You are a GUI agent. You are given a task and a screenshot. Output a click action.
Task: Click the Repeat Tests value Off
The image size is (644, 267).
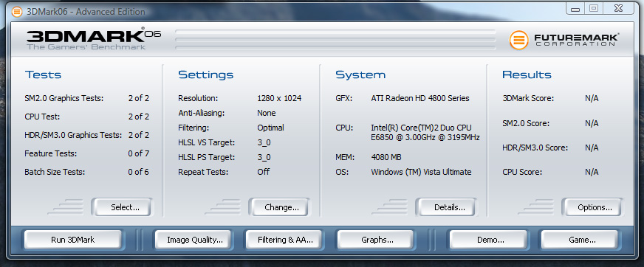263,171
